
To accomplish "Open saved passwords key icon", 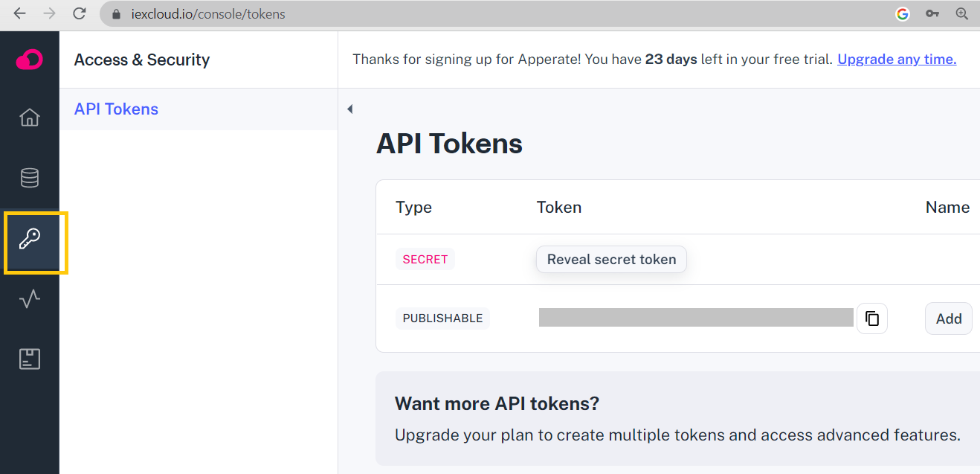I will click(x=932, y=13).
